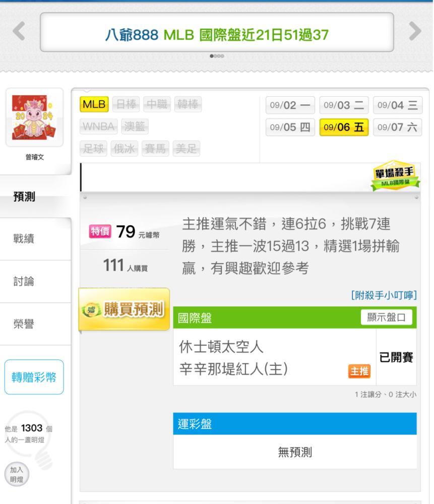
Task: Click the 特價 pink price tag
Action: click(100, 231)
